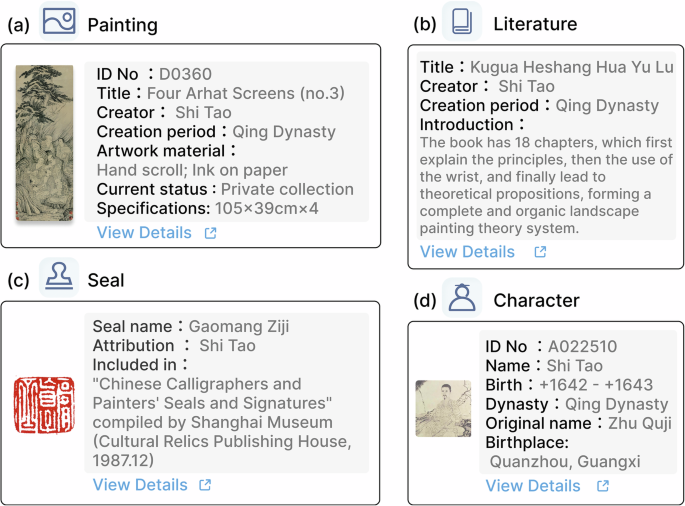Click the Literature book icon
Image resolution: width=685 pixels, height=506 pixels.
[462, 21]
